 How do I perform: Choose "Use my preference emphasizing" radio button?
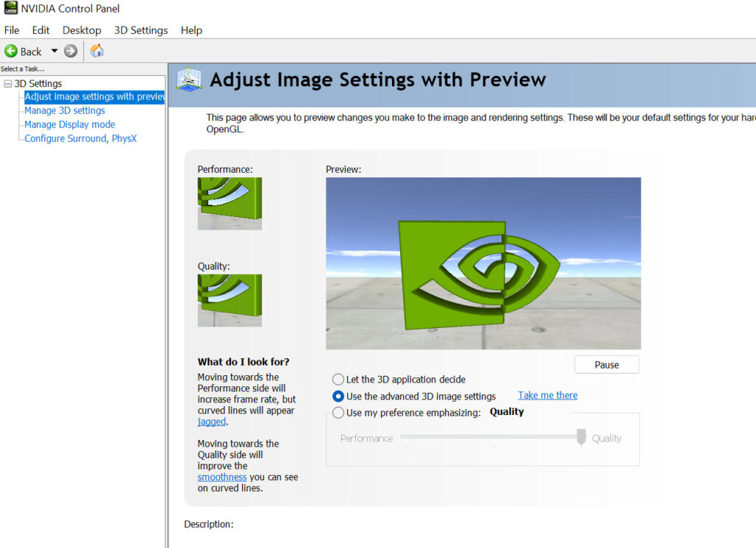click(338, 413)
